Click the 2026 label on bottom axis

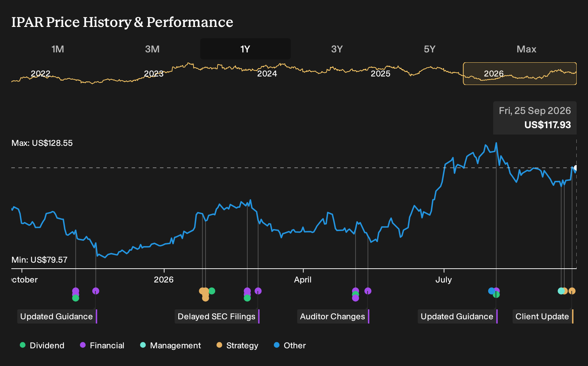(x=164, y=280)
